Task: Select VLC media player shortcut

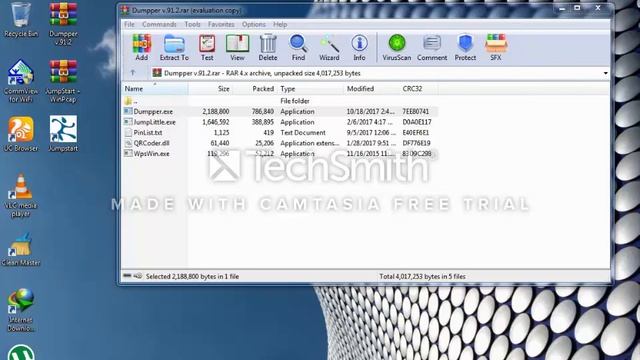Action: click(x=21, y=195)
